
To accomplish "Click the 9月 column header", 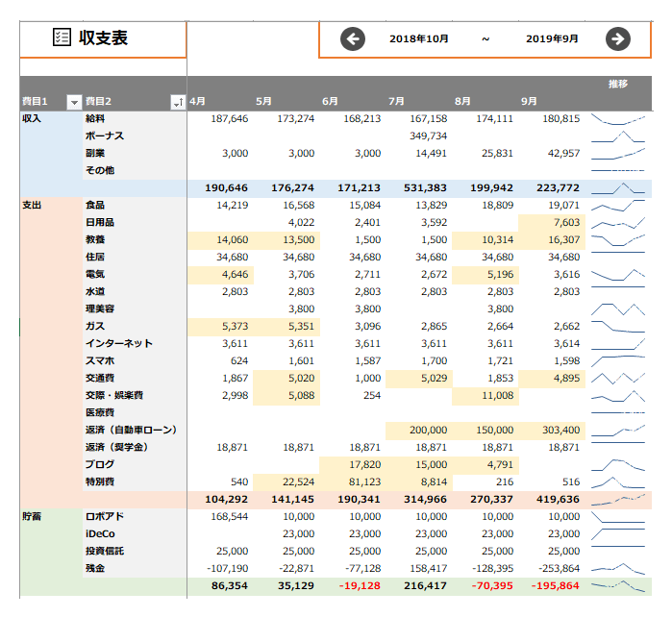I will pyautogui.click(x=529, y=101).
